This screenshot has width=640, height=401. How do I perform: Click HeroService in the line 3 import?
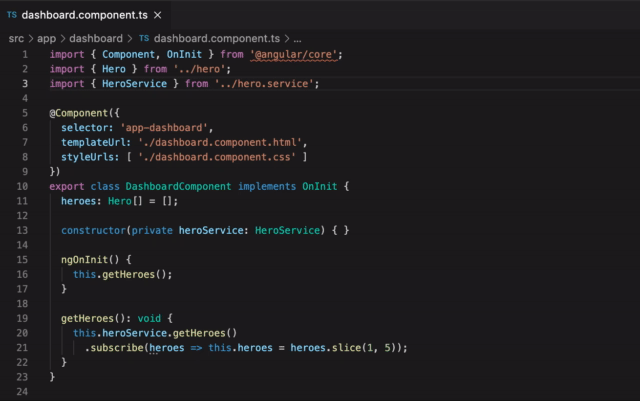click(134, 84)
